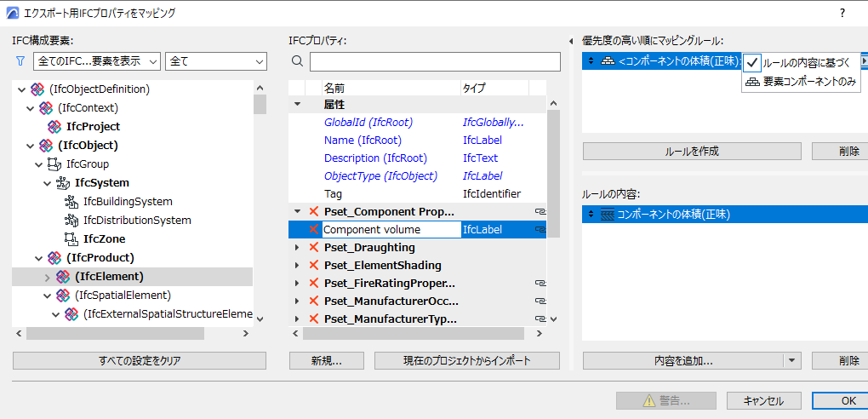This screenshot has width=868, height=419.
Task: Click hatch icon in rule content row
Action: [608, 214]
